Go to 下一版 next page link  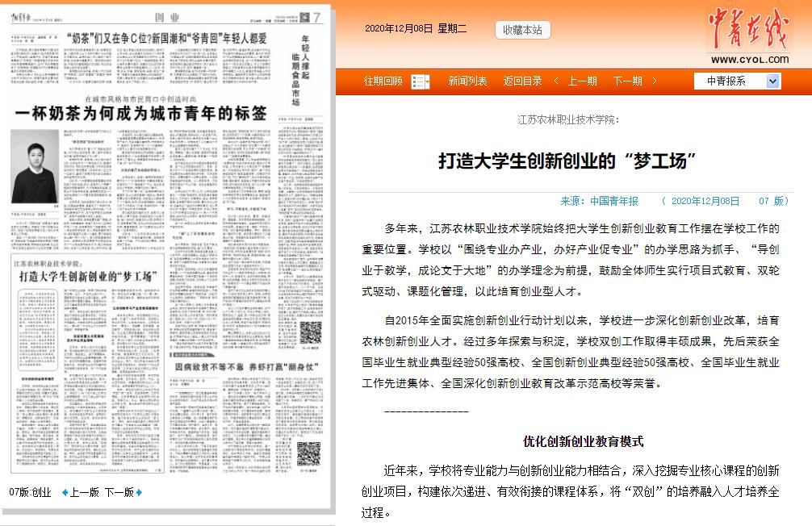coord(119,492)
